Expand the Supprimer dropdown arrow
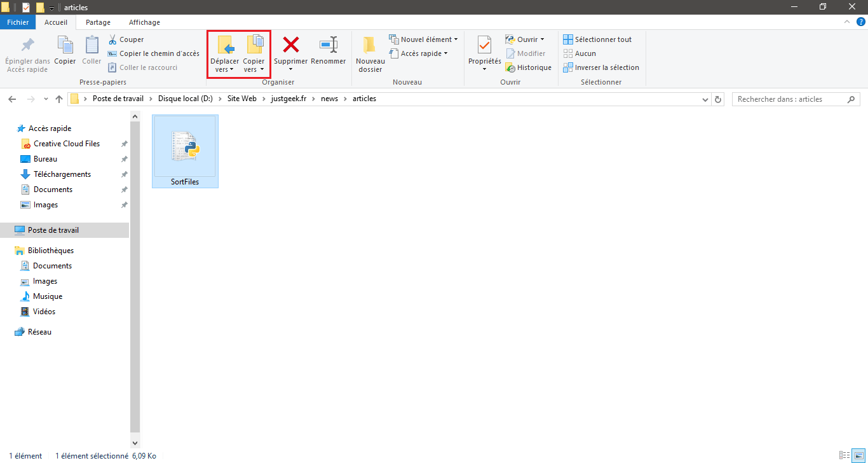 291,69
